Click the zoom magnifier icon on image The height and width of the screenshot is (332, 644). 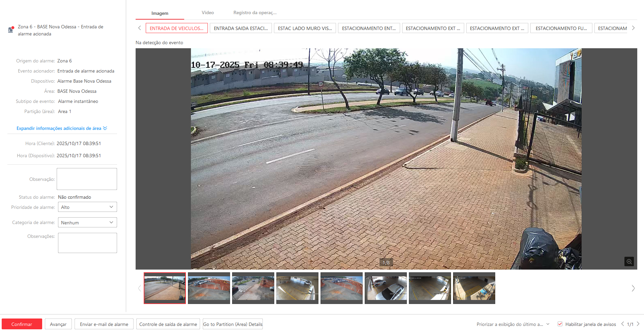point(629,261)
